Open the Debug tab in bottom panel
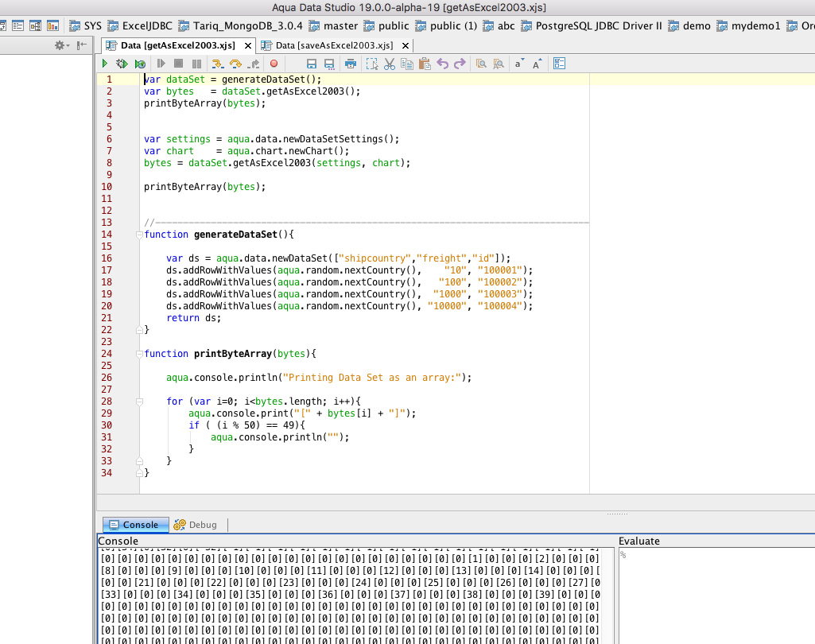 click(196, 525)
